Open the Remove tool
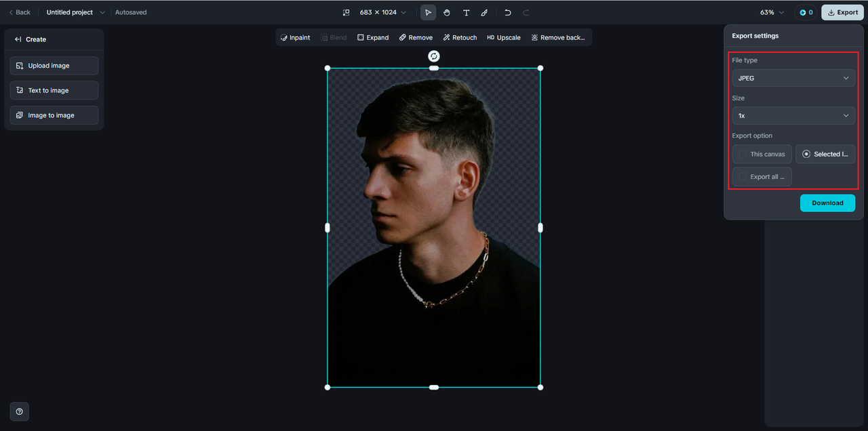This screenshot has height=431, width=868. click(416, 37)
